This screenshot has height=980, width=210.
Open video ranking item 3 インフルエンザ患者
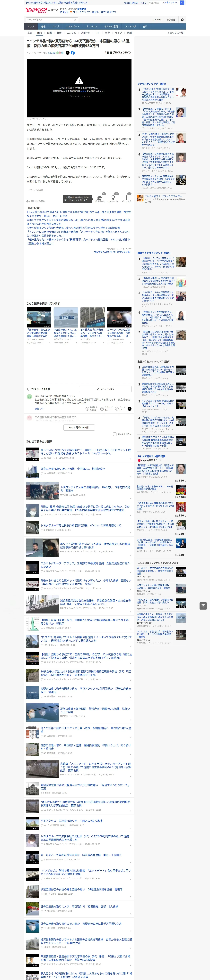click(x=158, y=404)
